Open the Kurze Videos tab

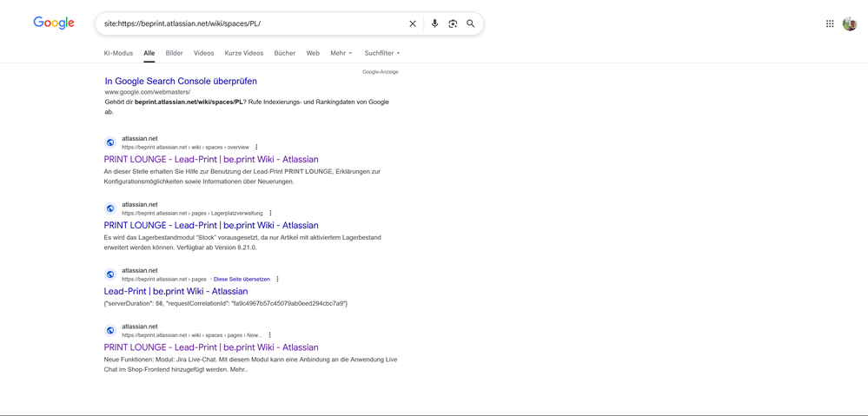[244, 53]
